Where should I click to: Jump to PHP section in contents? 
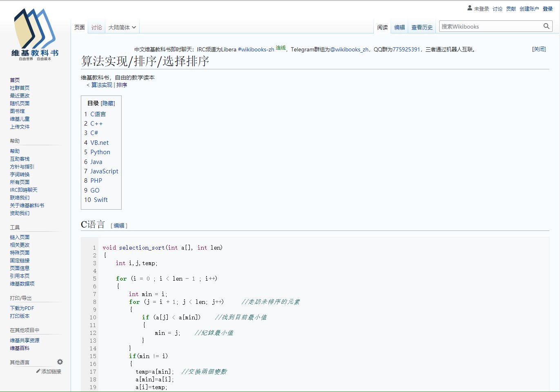(96, 181)
